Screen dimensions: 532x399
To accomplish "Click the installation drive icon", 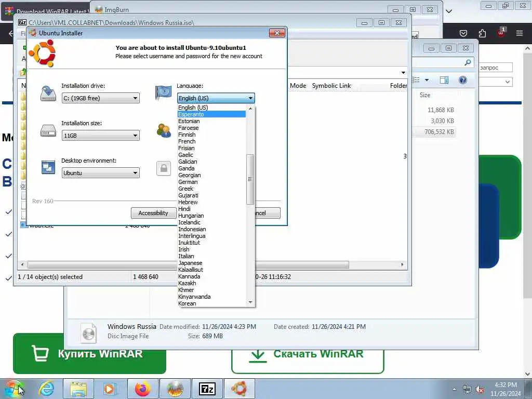I will pyautogui.click(x=48, y=94).
